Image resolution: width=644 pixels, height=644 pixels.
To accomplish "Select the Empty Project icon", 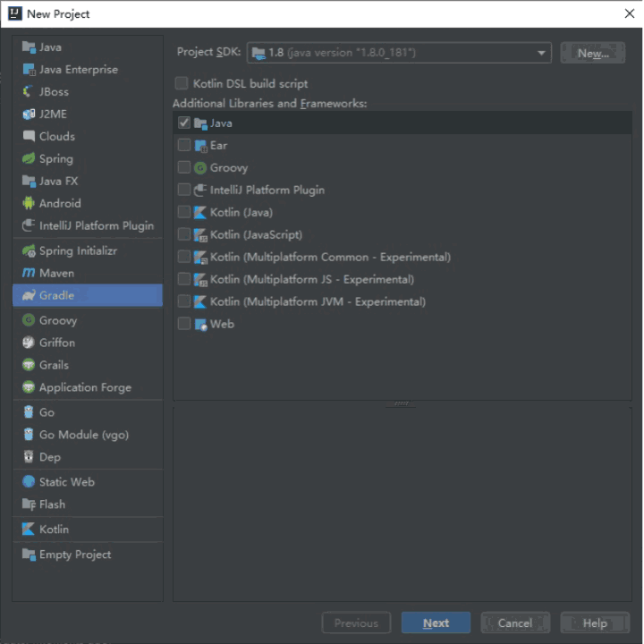I will (x=29, y=555).
